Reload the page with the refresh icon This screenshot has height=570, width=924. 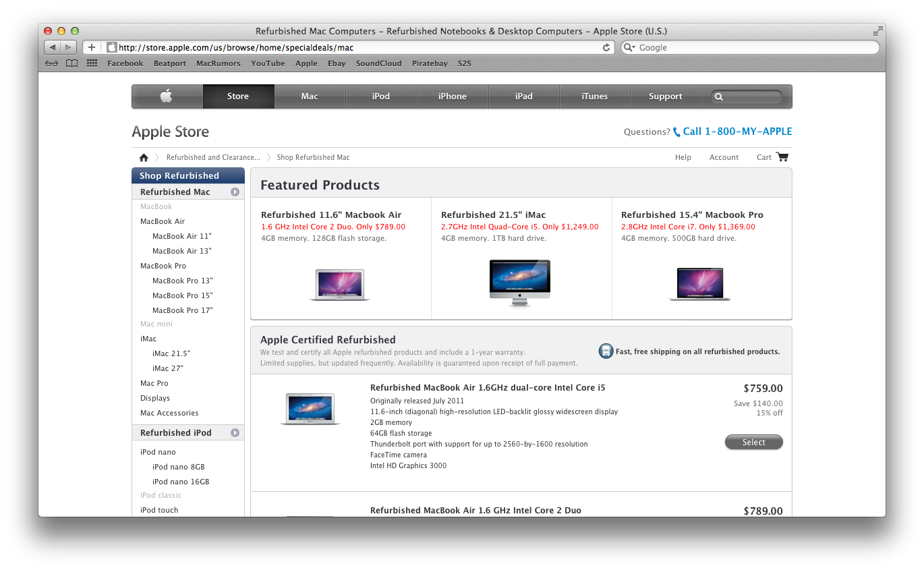tap(606, 47)
